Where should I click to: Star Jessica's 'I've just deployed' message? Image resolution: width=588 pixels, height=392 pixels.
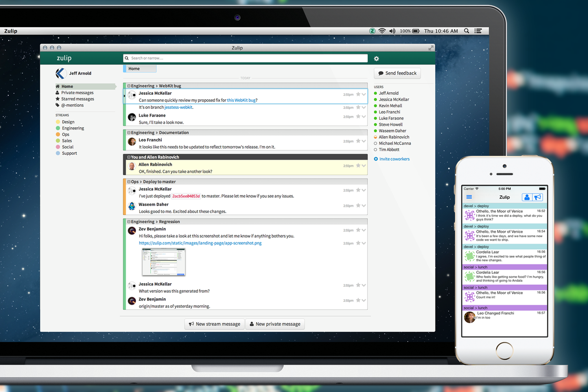point(358,190)
